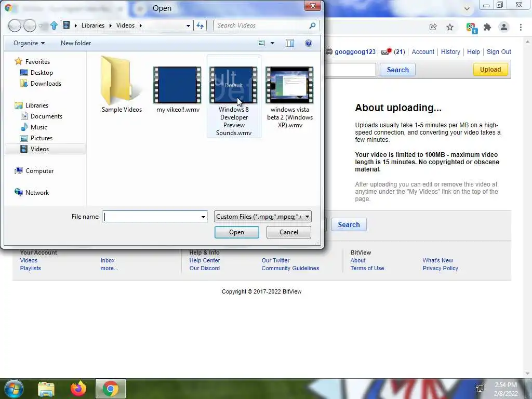Open Music library

coord(34,127)
